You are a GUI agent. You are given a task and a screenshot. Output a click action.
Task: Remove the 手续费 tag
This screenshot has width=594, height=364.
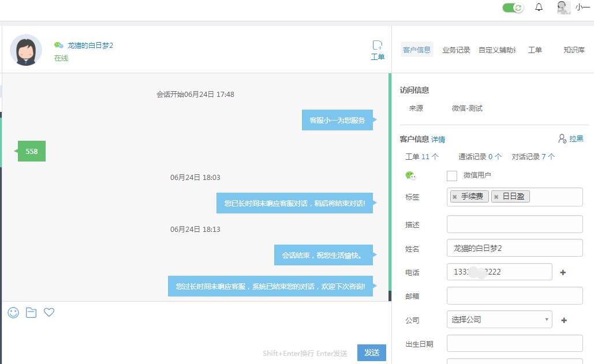coord(455,197)
